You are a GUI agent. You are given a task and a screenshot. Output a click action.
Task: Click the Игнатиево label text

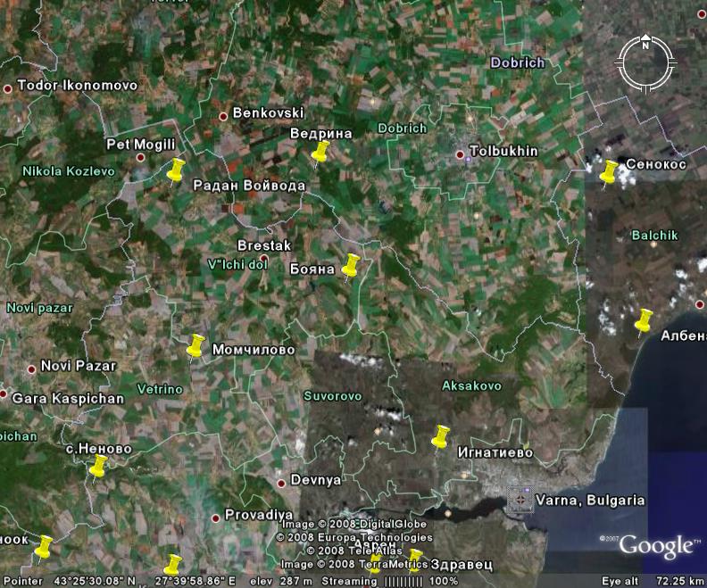point(495,452)
